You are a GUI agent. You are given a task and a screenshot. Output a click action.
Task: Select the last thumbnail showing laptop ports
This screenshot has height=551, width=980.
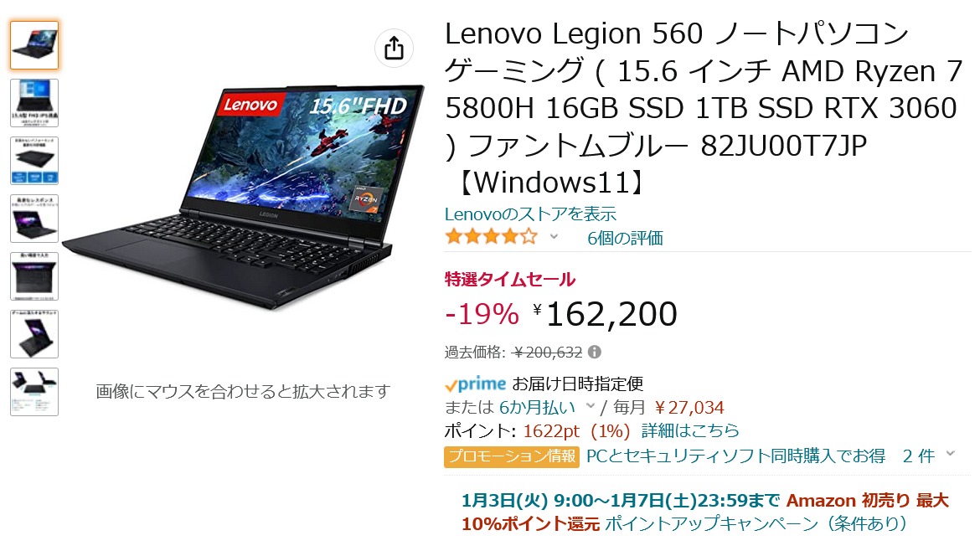click(x=34, y=392)
